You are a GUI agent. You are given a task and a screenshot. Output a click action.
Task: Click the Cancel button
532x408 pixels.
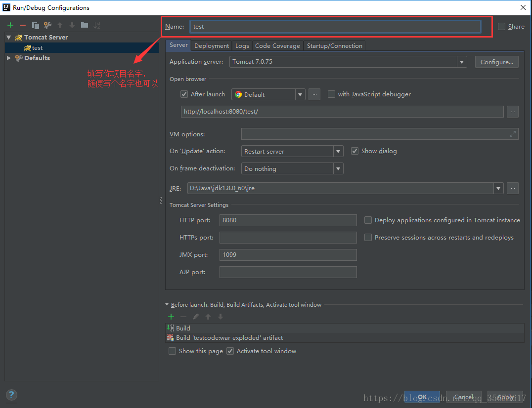click(x=463, y=397)
